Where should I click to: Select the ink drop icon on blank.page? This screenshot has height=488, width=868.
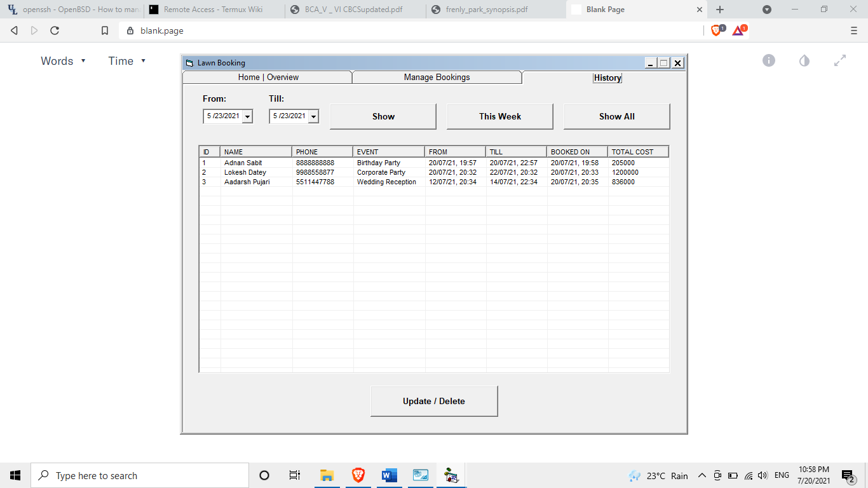pyautogui.click(x=804, y=60)
